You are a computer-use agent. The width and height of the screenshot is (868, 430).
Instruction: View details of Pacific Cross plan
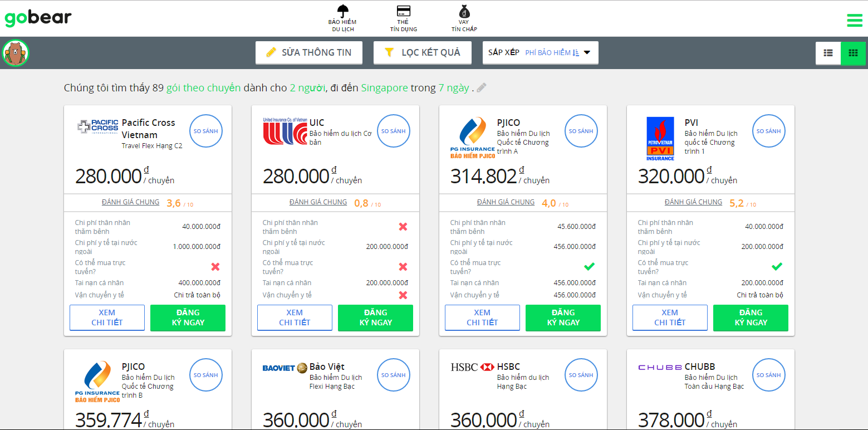tap(107, 317)
